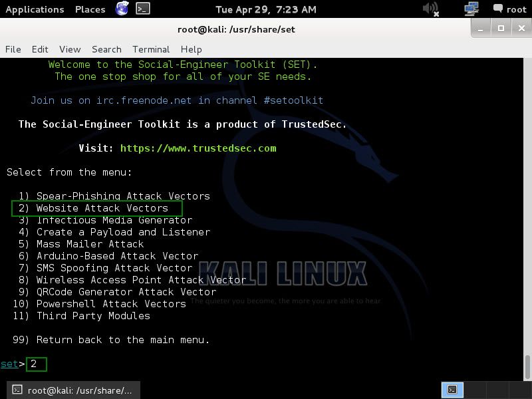Viewport: 532px width, 399px height.
Task: Click the muted volume speaker icon
Action: point(431,9)
